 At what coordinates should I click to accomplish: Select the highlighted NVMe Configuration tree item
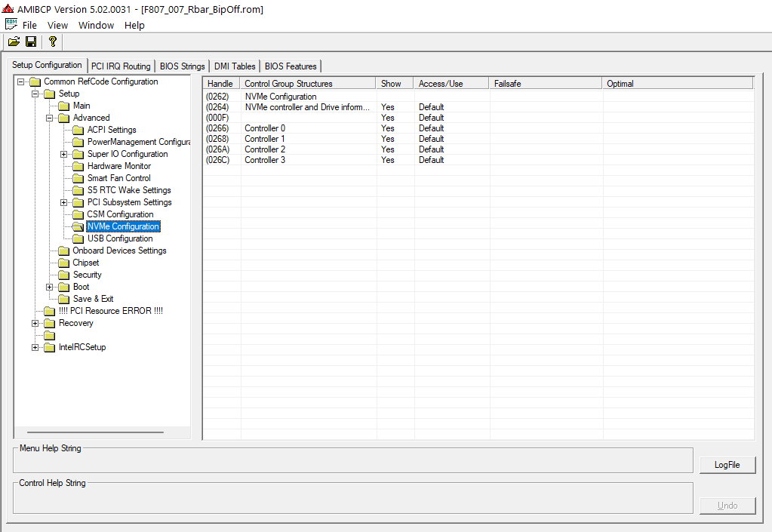click(x=123, y=226)
